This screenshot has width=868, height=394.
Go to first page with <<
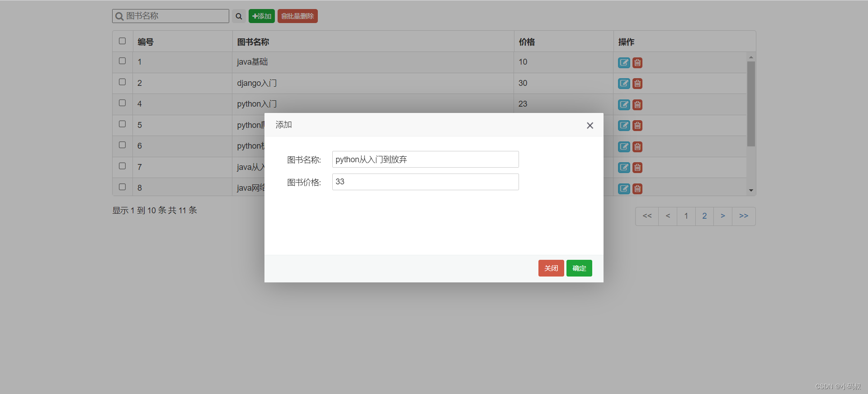tap(647, 216)
